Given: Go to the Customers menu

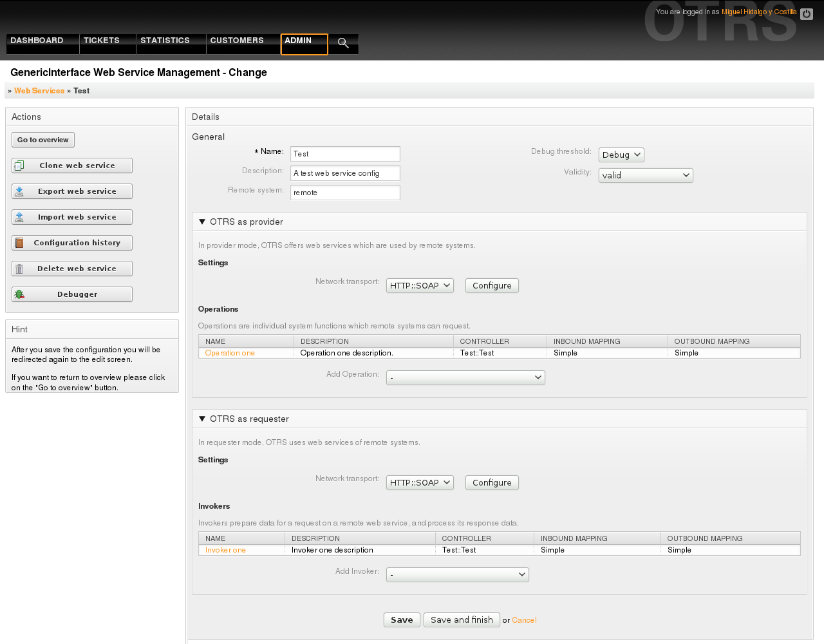Looking at the screenshot, I should [x=237, y=41].
